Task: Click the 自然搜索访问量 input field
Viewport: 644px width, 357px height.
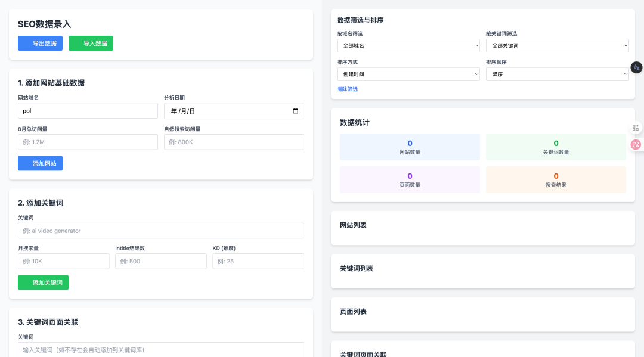Action: coord(234,142)
